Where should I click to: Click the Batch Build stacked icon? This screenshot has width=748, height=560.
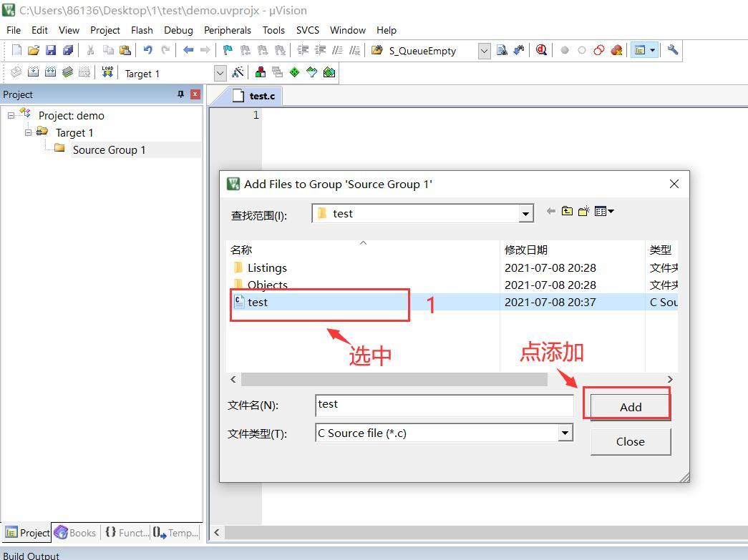68,72
